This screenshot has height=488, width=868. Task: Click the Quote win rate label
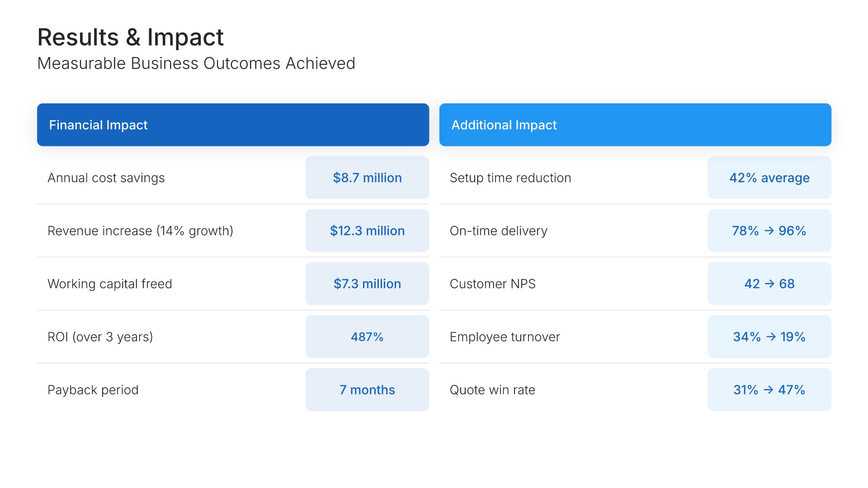[492, 390]
